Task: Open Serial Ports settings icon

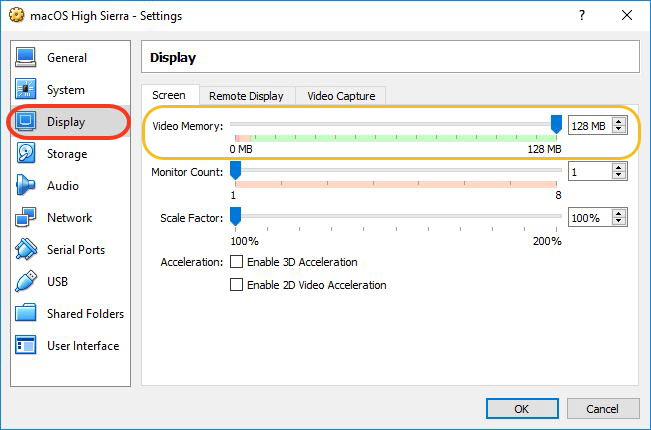Action: (26, 250)
